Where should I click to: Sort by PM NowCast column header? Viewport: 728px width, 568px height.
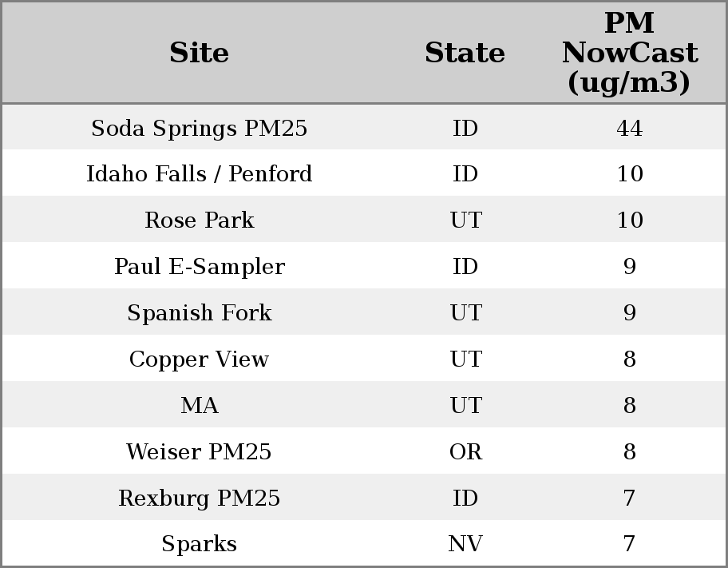pos(629,53)
